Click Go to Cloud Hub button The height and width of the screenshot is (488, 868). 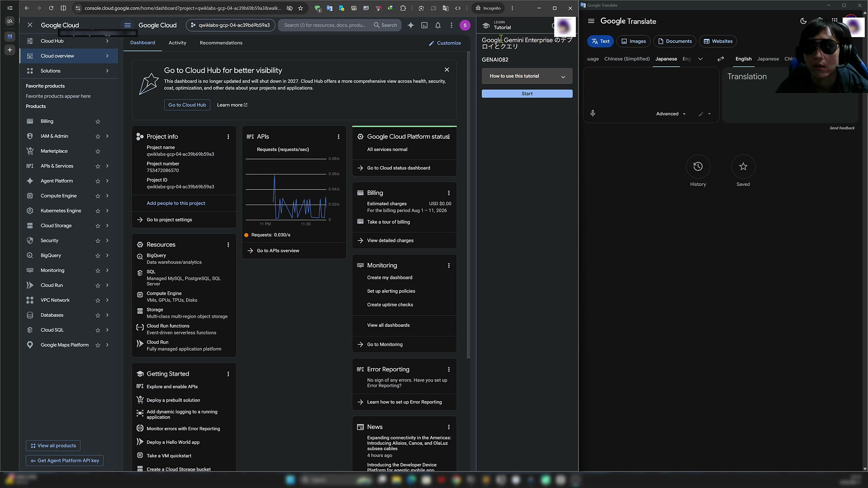tap(187, 105)
